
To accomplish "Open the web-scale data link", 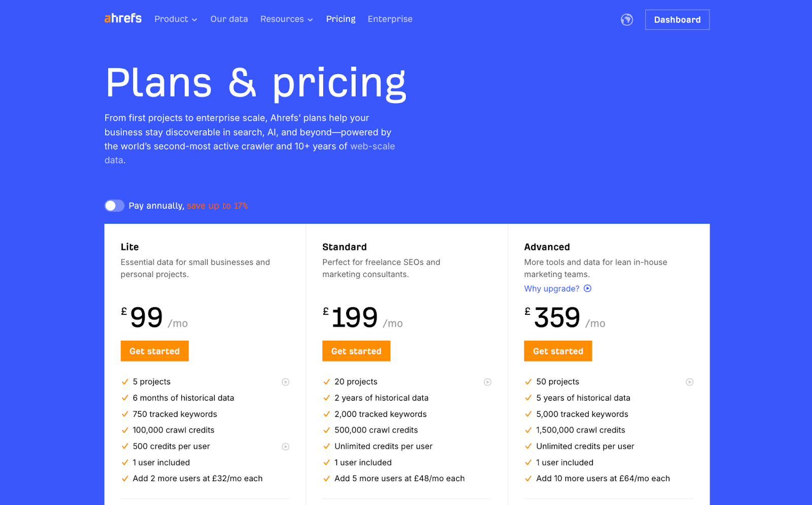I will 373,146.
